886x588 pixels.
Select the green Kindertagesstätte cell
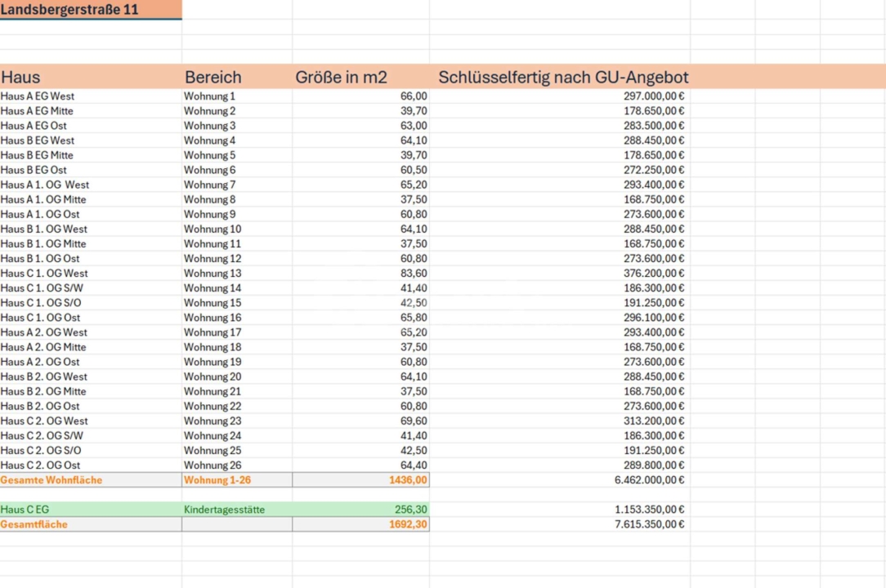tap(236, 509)
